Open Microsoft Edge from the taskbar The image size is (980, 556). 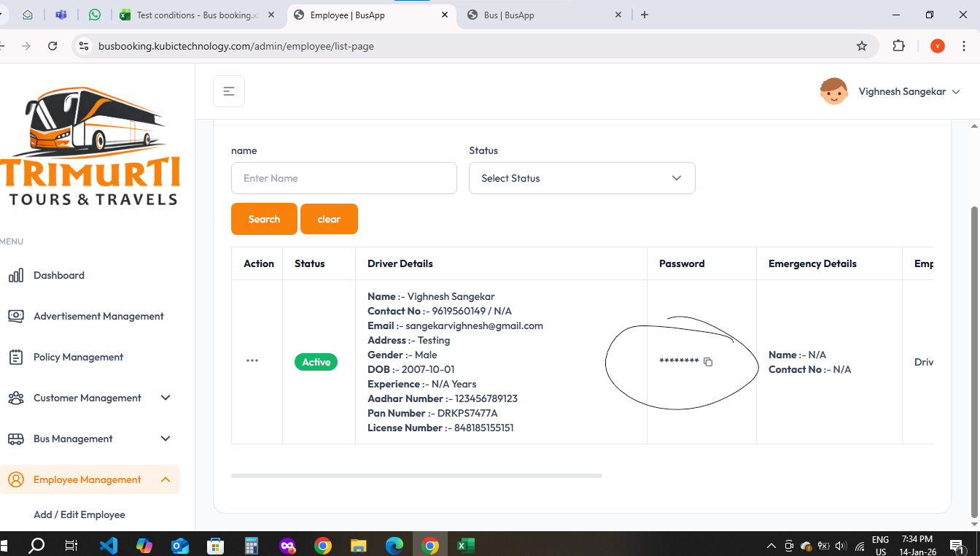(x=394, y=545)
